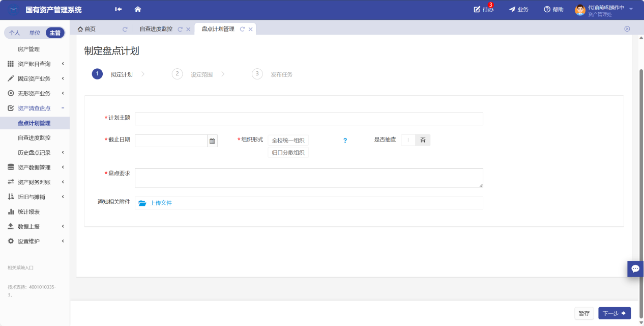Select 全校统一组织 option
Viewport: 644px width, 326px height.
288,141
